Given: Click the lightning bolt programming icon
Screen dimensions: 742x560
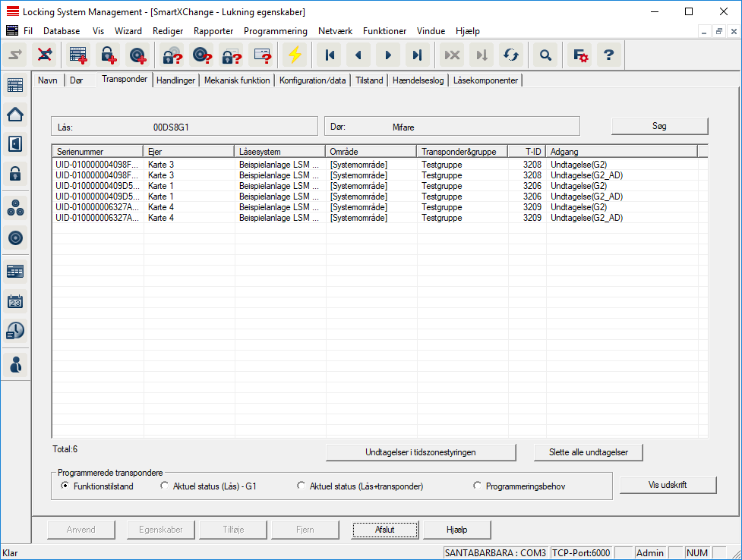Looking at the screenshot, I should click(294, 55).
